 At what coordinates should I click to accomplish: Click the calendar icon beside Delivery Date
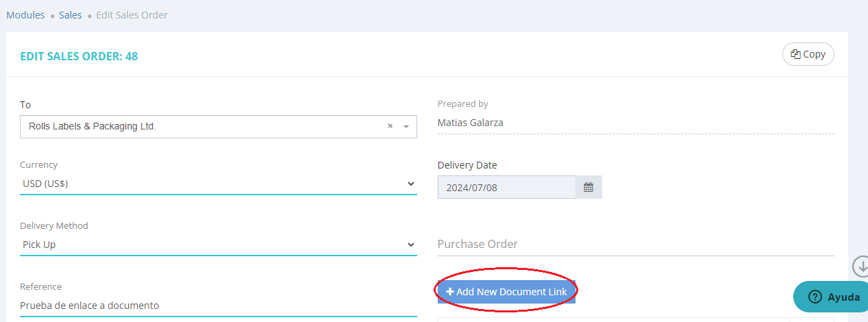tap(588, 187)
